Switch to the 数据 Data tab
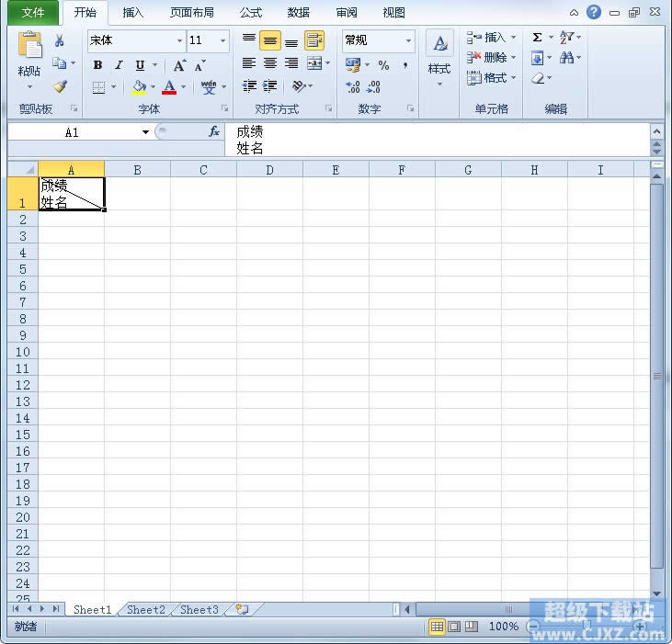The width and height of the screenshot is (672, 644). (x=298, y=13)
